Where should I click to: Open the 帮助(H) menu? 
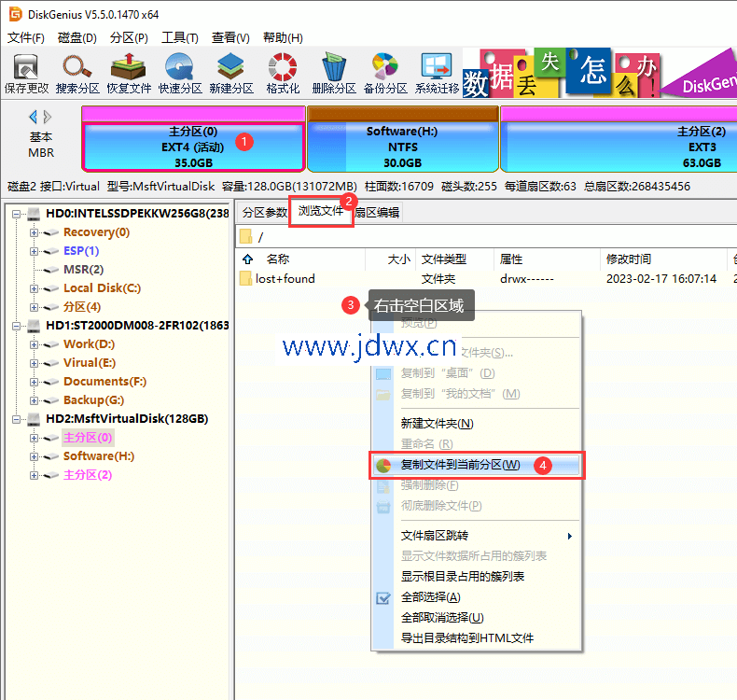point(283,37)
